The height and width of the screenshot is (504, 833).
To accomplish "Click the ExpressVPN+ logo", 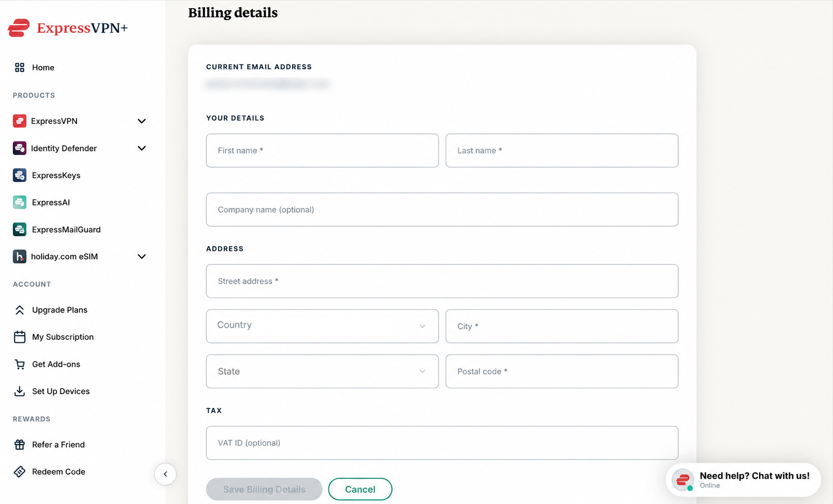I will (x=68, y=28).
